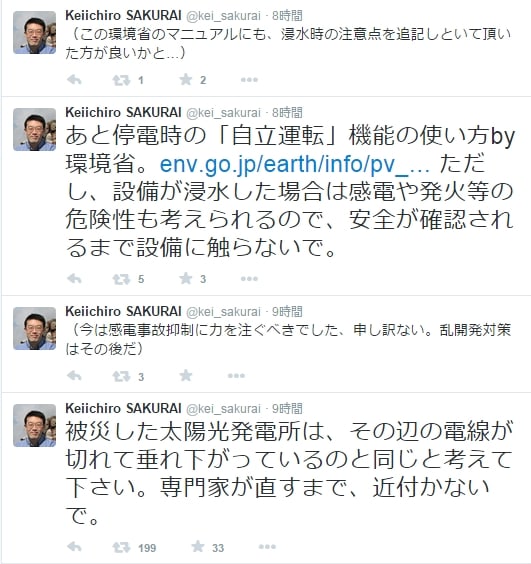
Task: Click the profile avatar on the 自立運転 tweet
Action: coord(35,129)
